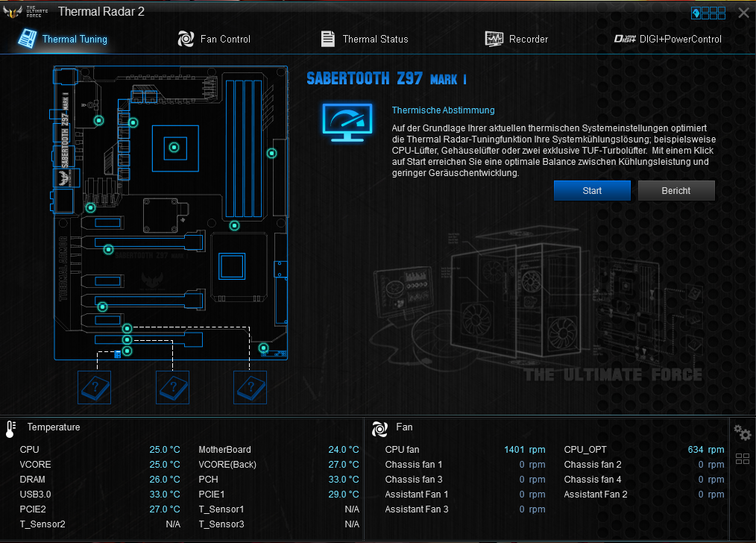Viewport: 756px width, 543px height.
Task: Close the Thermal Radar 2 window
Action: point(743,13)
